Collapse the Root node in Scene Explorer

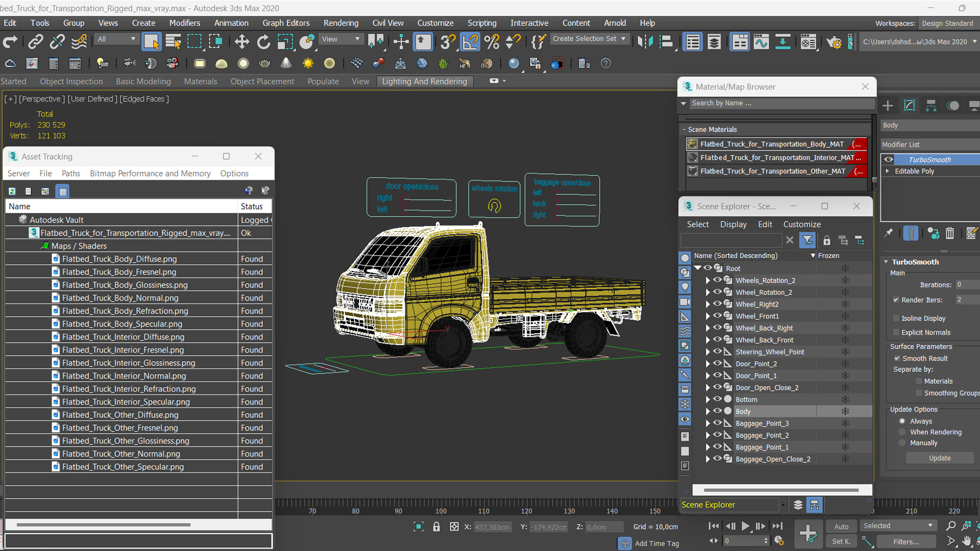[698, 268]
